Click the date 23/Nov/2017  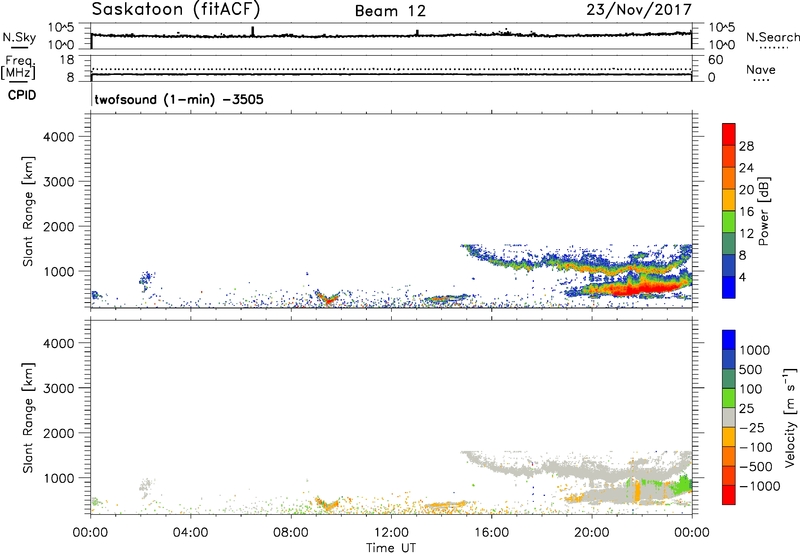click(639, 9)
